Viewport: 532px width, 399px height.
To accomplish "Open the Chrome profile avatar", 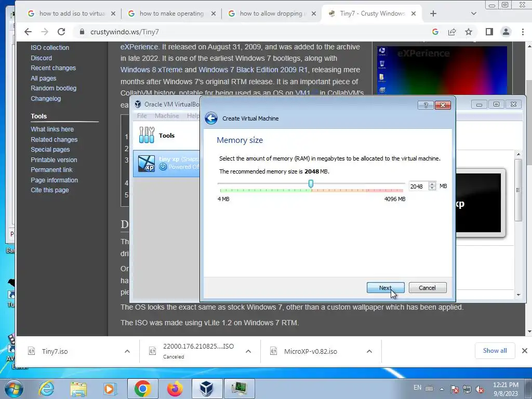I will [x=506, y=32].
